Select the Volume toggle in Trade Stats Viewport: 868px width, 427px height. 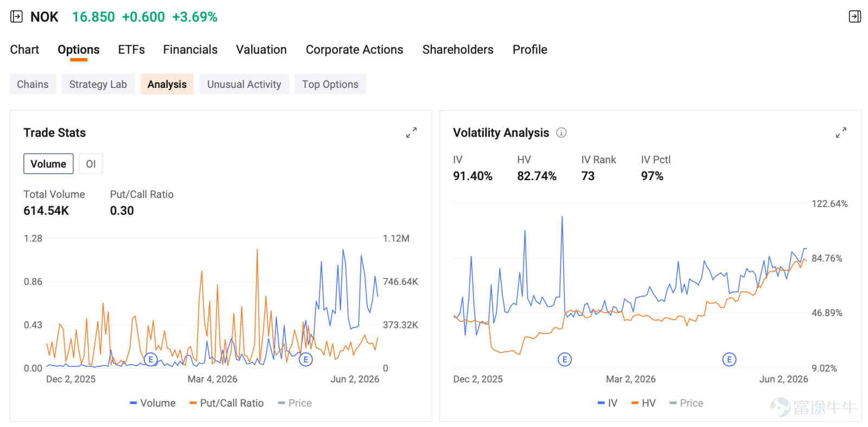48,164
